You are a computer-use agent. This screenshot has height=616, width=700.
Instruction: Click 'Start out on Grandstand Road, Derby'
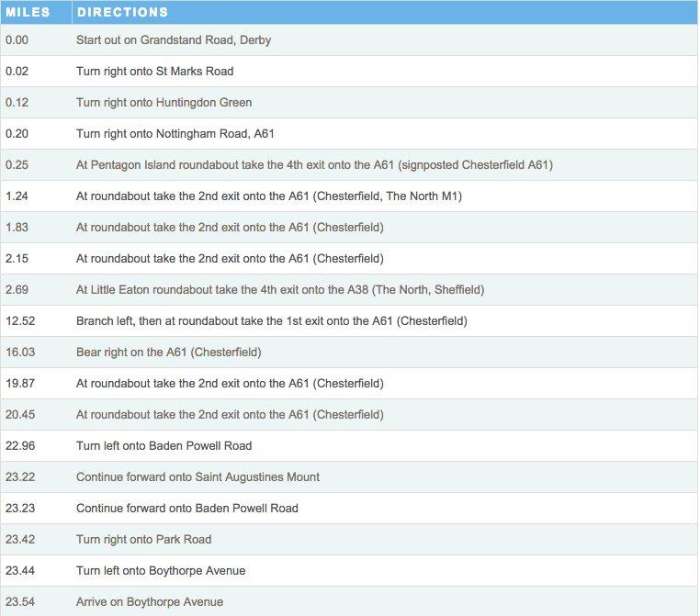coord(174,40)
